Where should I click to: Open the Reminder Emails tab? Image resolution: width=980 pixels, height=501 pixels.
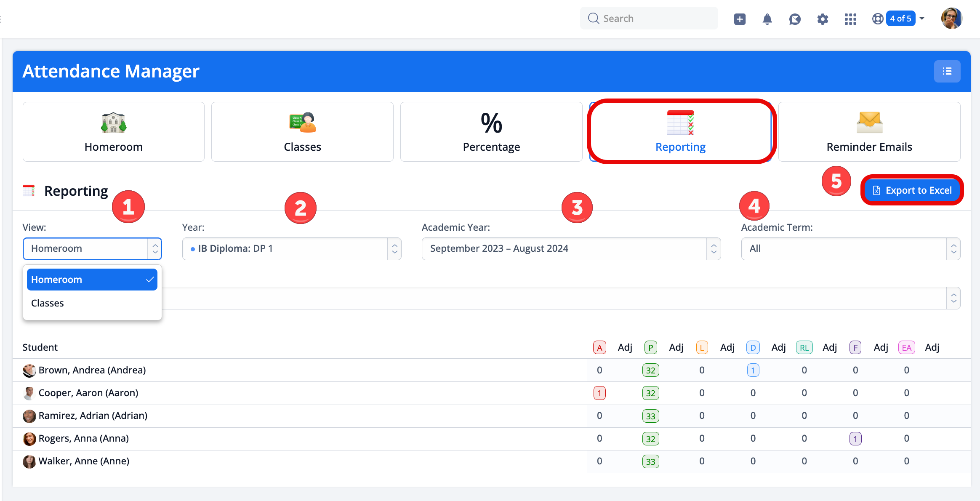(x=869, y=132)
